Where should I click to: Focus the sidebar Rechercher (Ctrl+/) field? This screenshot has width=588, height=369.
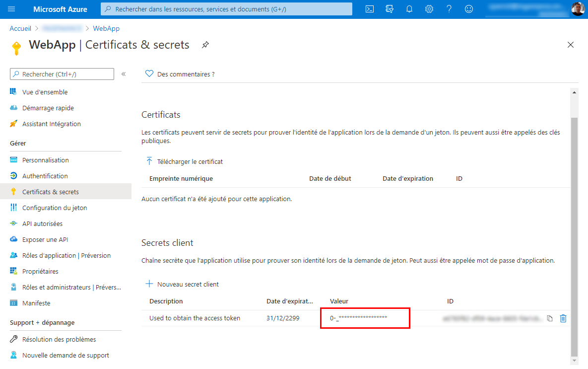pyautogui.click(x=62, y=74)
